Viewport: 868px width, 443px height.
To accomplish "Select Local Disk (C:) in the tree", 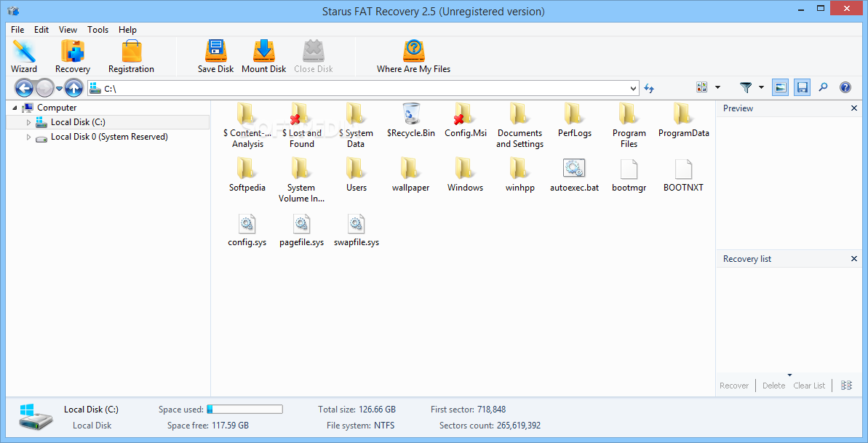I will (78, 122).
